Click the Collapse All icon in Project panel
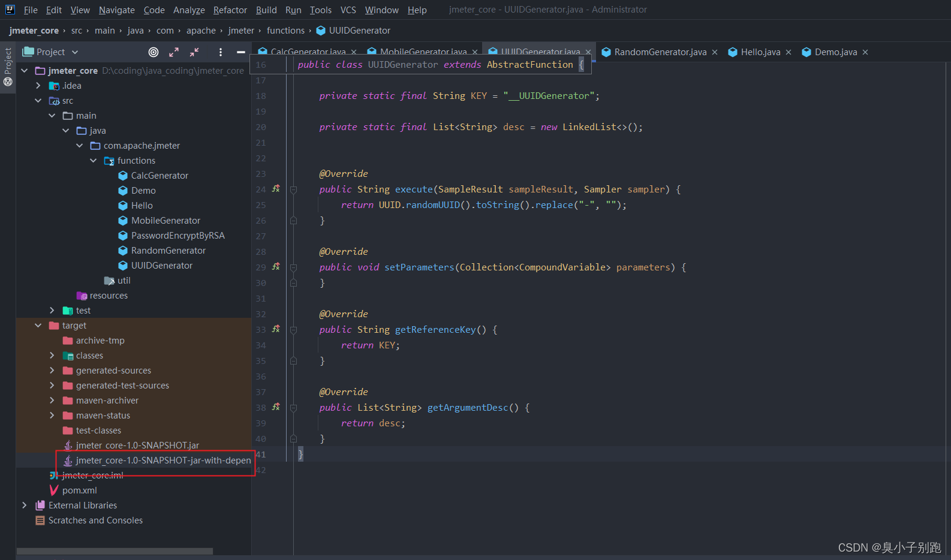The image size is (951, 560). [194, 52]
